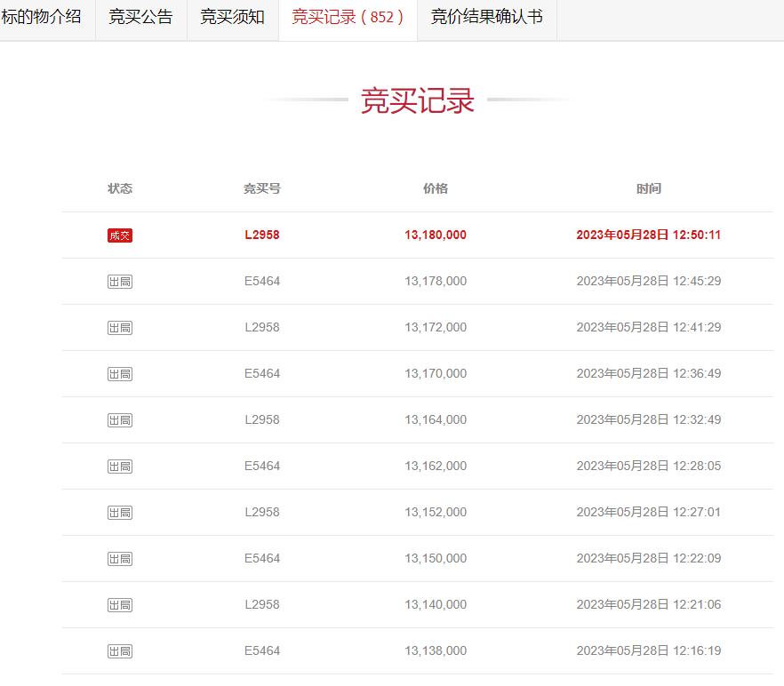The height and width of the screenshot is (686, 784).
Task: Click the 竞买记录 page title
Action: [419, 100]
